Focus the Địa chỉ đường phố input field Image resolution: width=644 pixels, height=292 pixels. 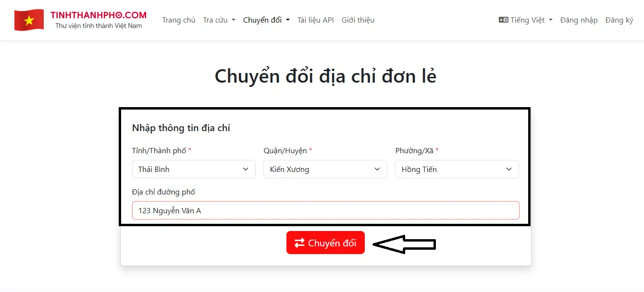pyautogui.click(x=325, y=210)
